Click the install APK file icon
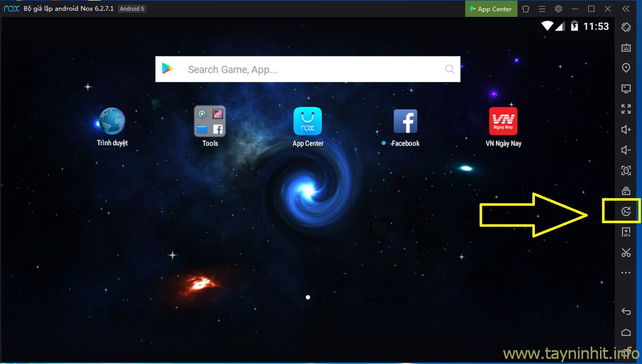This screenshot has width=642, height=364. tap(626, 232)
